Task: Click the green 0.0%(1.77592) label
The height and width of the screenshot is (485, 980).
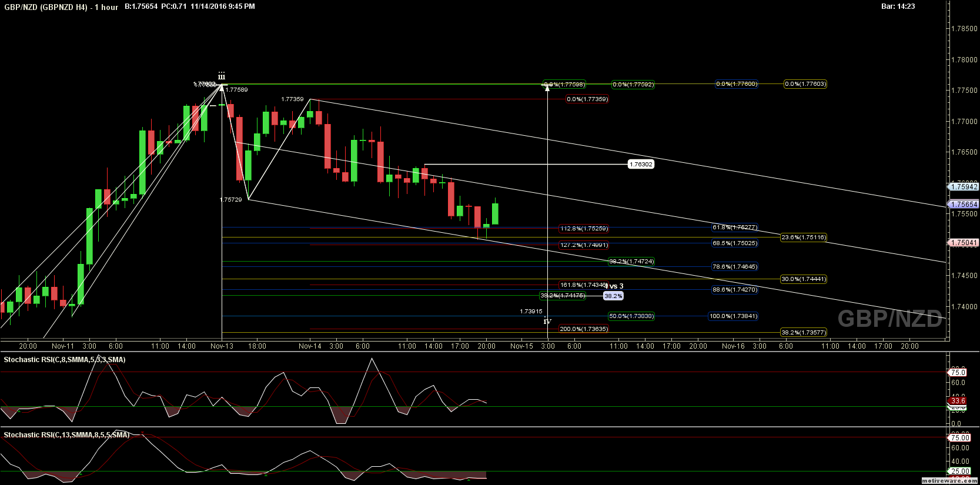Action: pos(633,85)
